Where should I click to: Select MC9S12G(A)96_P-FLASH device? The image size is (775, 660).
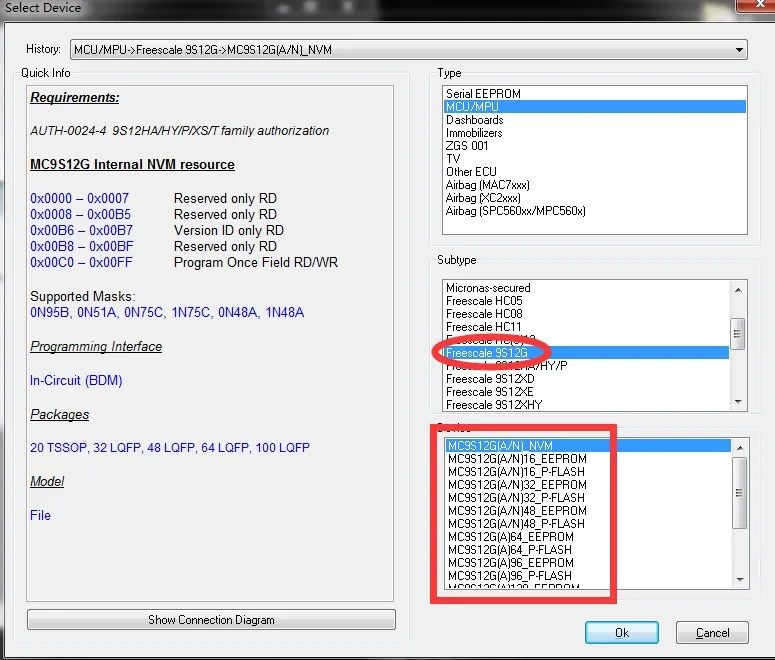588,575
